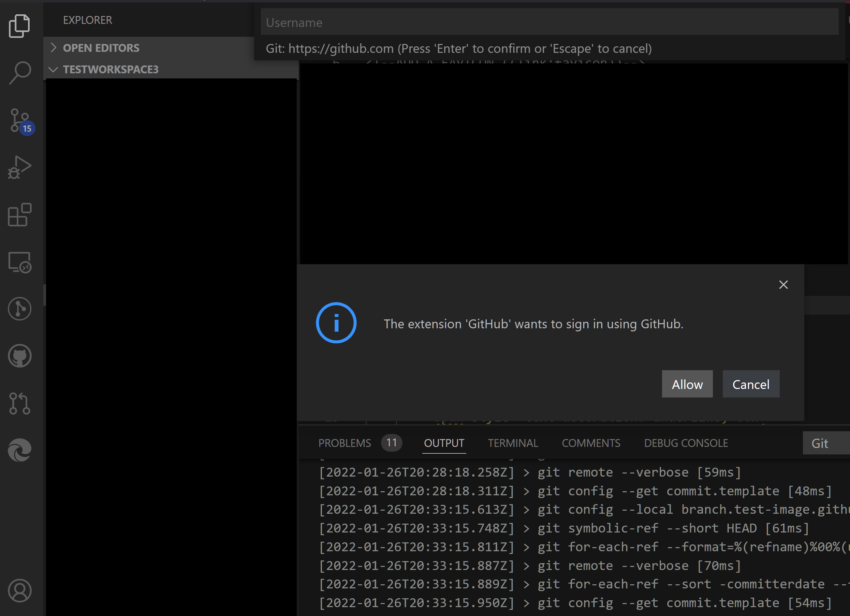Viewport: 850px width, 616px height.
Task: Open the Explorer view in activity bar
Action: click(x=19, y=26)
